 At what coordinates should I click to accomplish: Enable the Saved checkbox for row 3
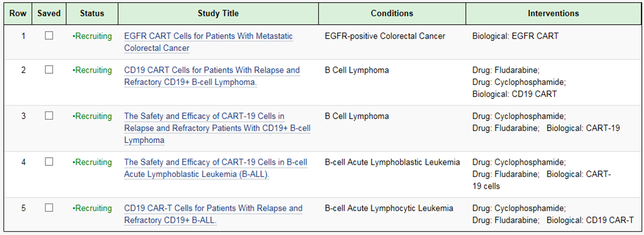pyautogui.click(x=49, y=115)
